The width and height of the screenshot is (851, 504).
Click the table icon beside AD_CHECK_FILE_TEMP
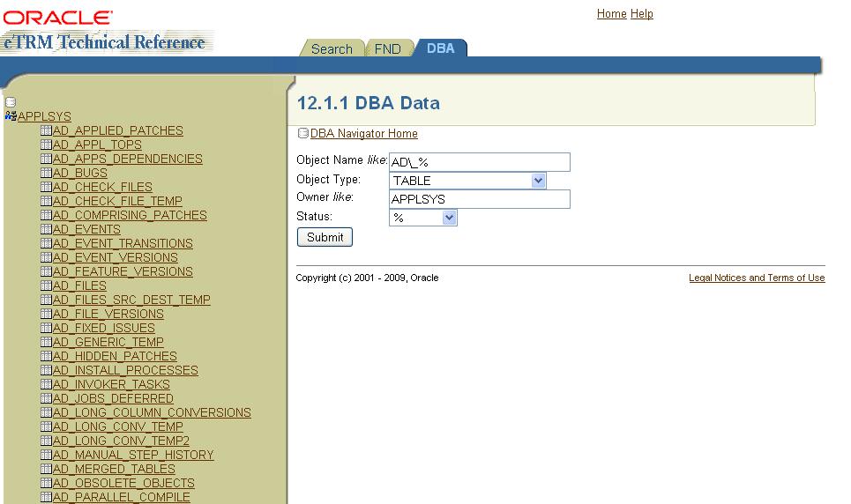pyautogui.click(x=46, y=201)
